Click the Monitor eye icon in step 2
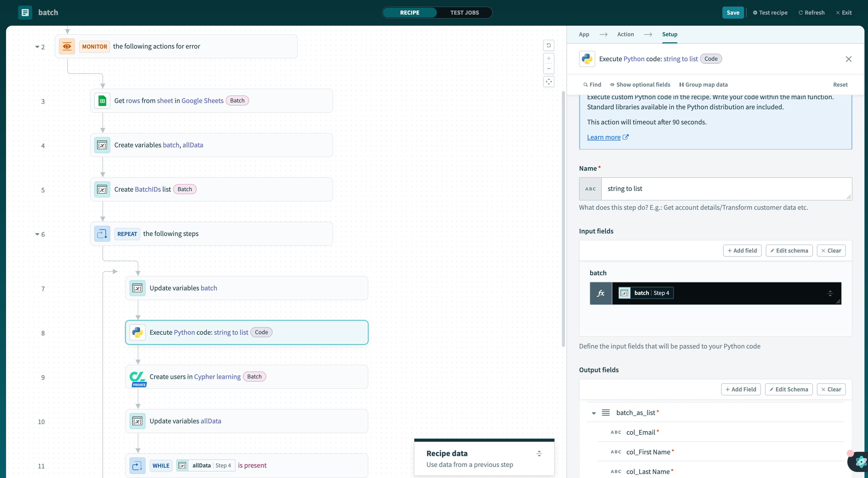The image size is (868, 478). pos(67,47)
